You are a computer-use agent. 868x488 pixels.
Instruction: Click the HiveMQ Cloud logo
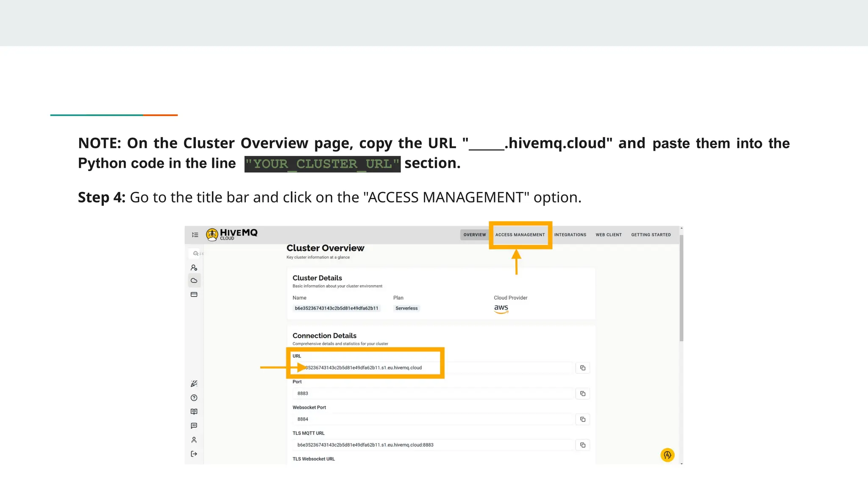coord(232,234)
